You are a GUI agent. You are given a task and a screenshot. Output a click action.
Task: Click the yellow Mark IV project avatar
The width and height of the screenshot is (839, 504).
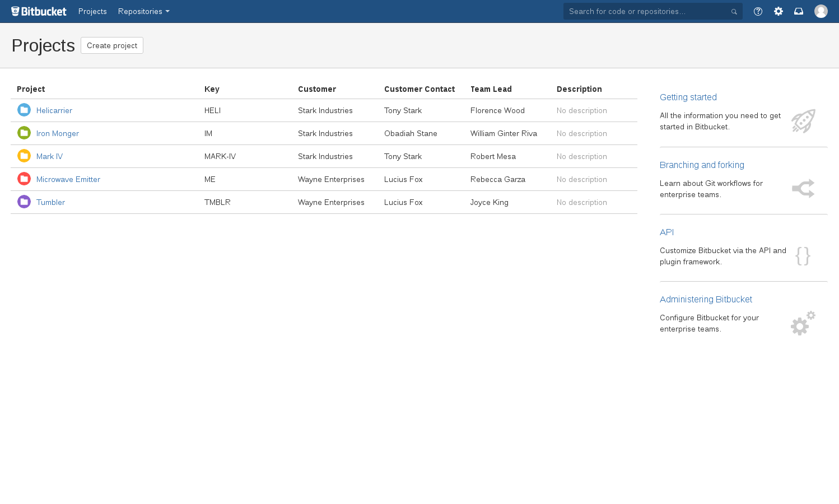pos(24,156)
